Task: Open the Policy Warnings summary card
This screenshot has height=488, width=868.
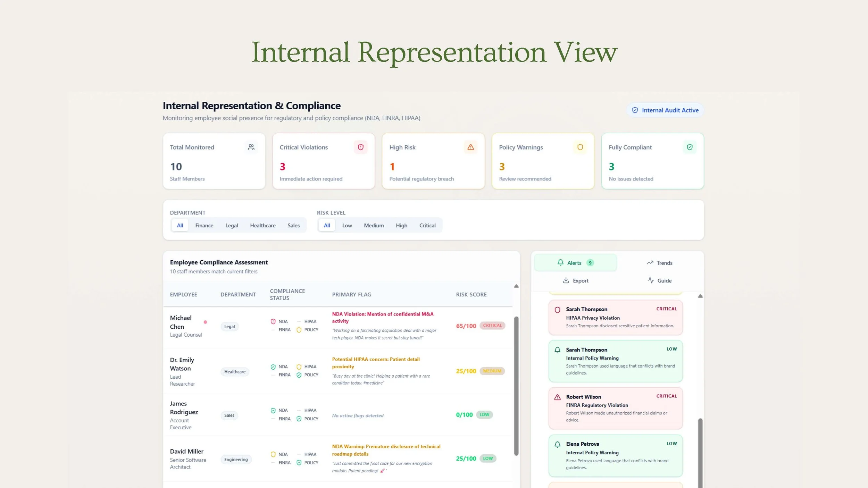Action: [543, 161]
